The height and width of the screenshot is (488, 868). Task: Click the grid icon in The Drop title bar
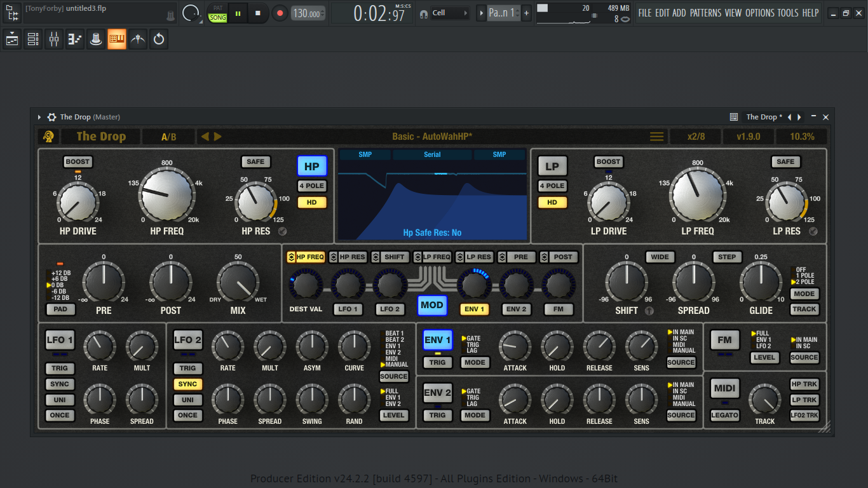point(734,117)
